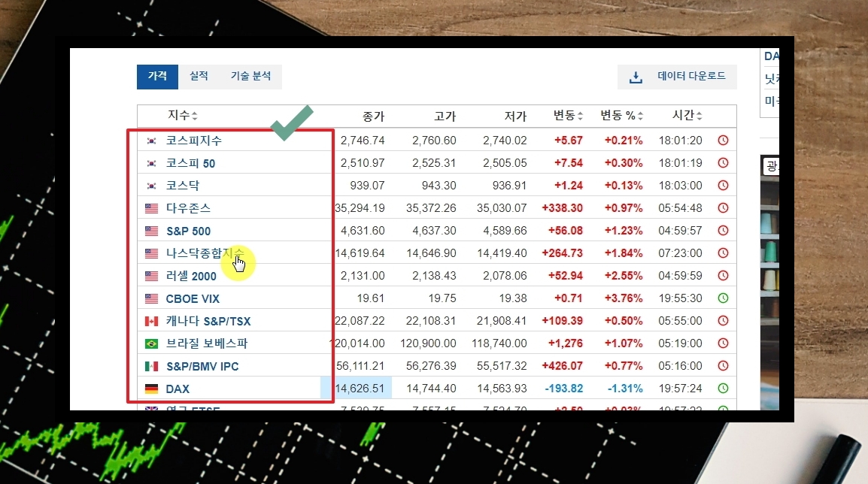This screenshot has height=484, width=868.
Task: Click the 코스피지수 closing value 2,746.74
Action: (x=363, y=141)
